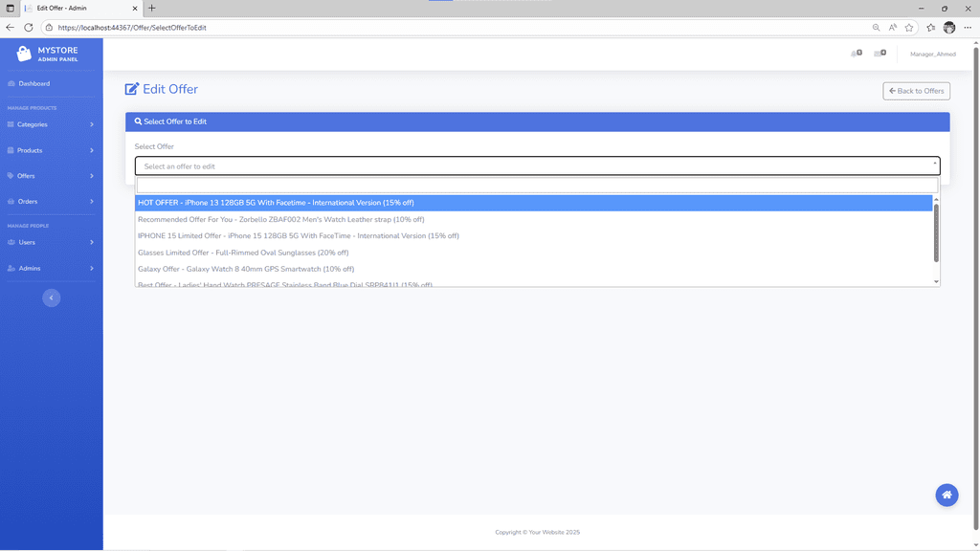The width and height of the screenshot is (980, 551).
Task: Click the Back to Offers button
Action: tap(916, 91)
